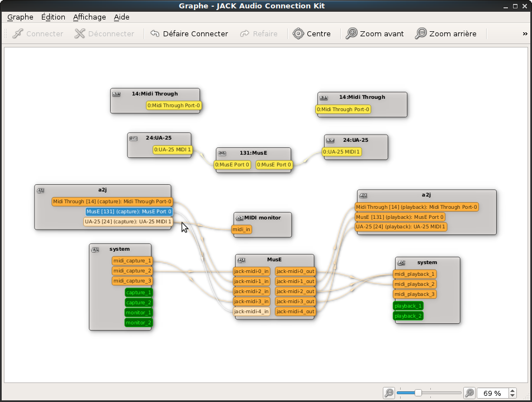The image size is (532, 402).
Task: Click the Zoom arrière magnifier icon
Action: pyautogui.click(x=421, y=33)
